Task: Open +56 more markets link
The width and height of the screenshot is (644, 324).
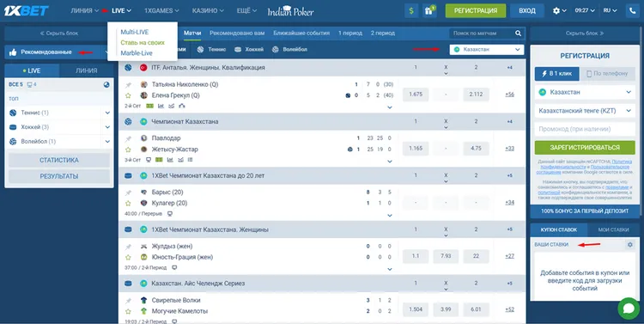Action: 509,95
